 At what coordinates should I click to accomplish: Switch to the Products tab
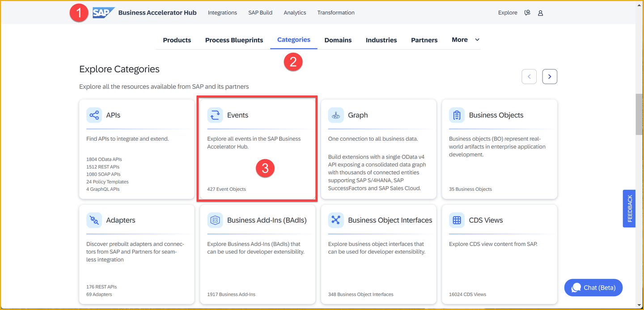point(177,40)
